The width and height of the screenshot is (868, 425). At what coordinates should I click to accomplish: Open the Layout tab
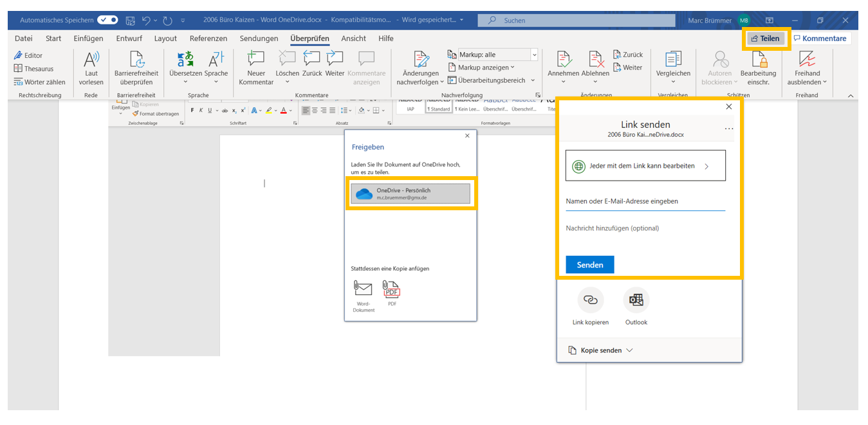tap(165, 39)
